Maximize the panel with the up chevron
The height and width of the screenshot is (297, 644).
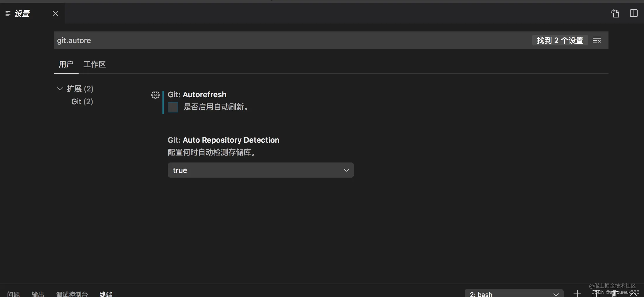click(x=633, y=294)
